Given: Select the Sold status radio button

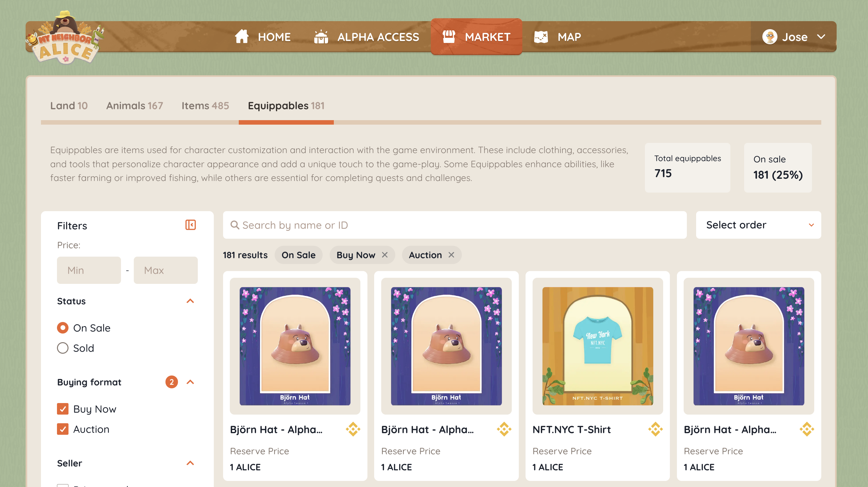Looking at the screenshot, I should point(63,348).
